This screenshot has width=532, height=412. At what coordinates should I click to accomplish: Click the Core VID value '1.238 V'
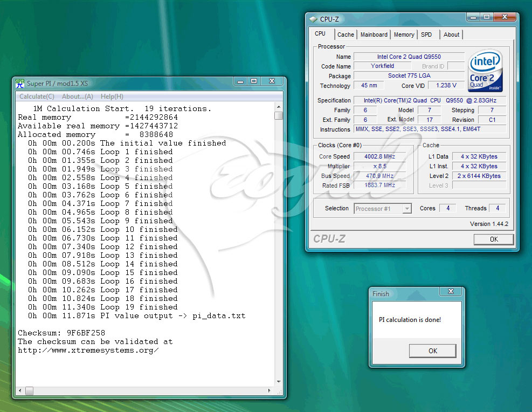pyautogui.click(x=446, y=86)
